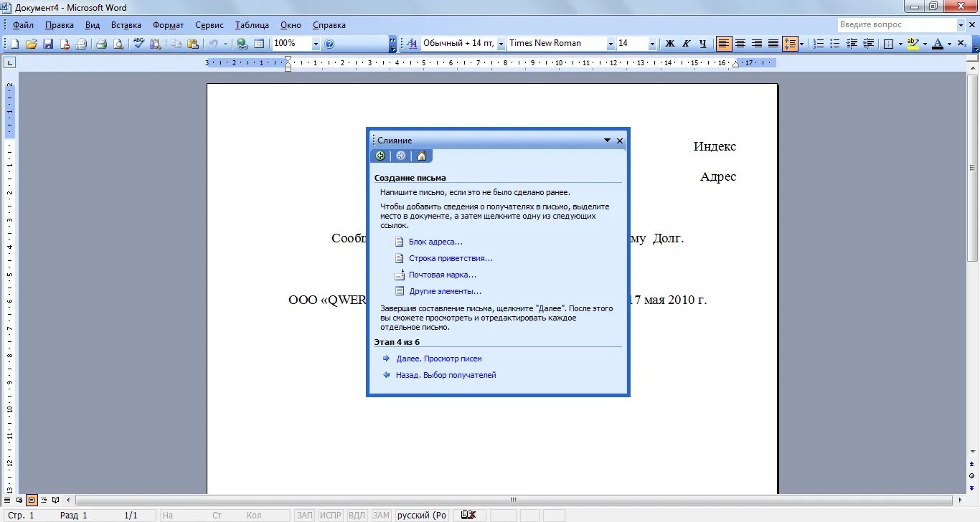Click the Copy icon in toolbar
Viewport: 980px width, 522px height.
click(x=176, y=44)
